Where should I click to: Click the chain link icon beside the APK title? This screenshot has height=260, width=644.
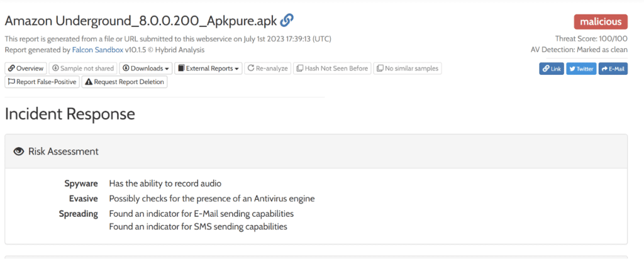pos(287,20)
